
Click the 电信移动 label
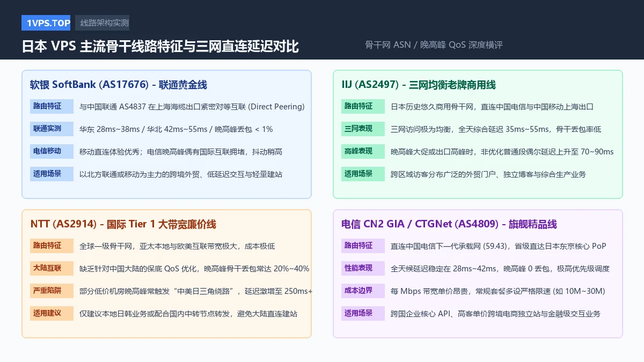tap(52, 151)
